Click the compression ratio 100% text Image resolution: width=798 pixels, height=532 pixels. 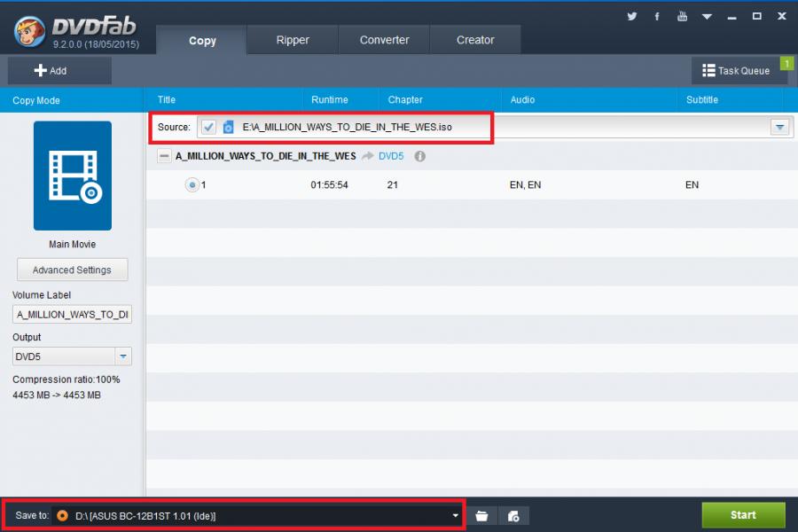click(x=66, y=379)
